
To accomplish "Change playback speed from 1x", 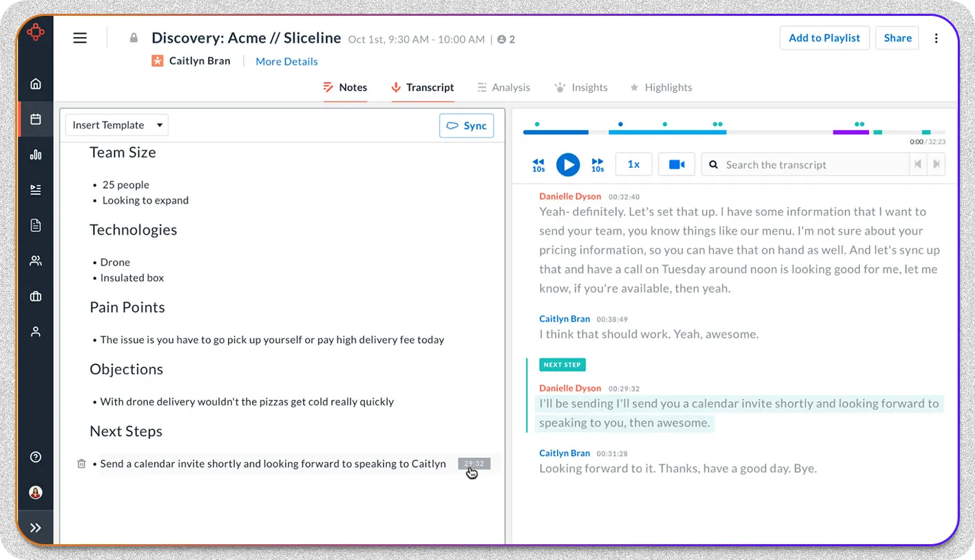I will 633,164.
